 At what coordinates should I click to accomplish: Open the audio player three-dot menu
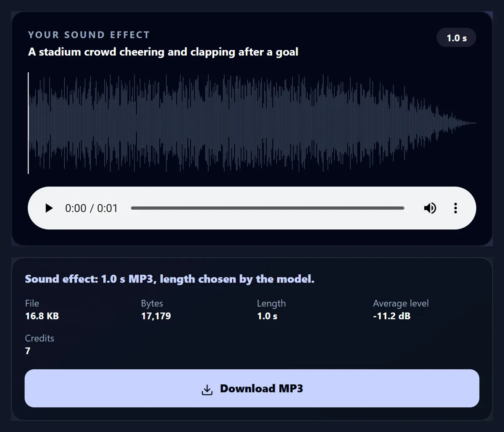click(x=455, y=208)
